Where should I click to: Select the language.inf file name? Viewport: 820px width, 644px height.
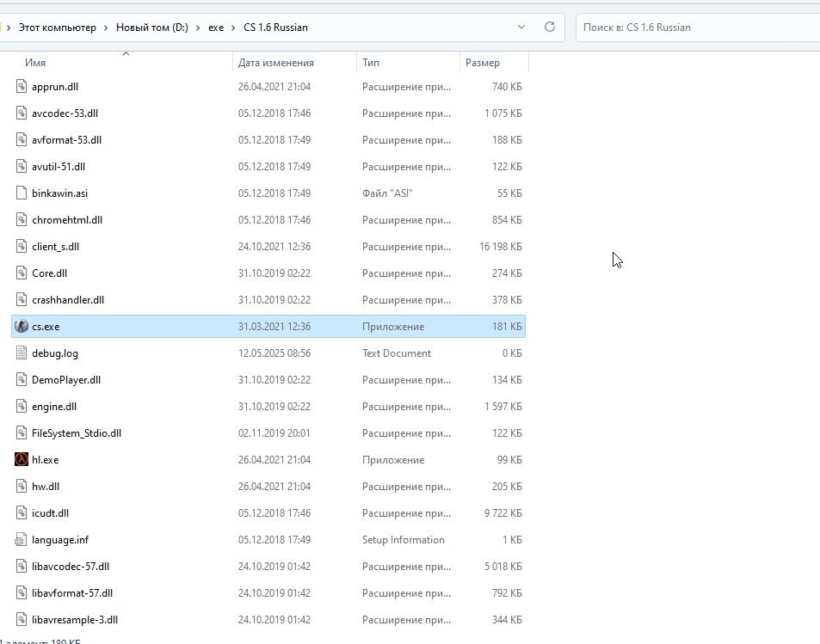click(x=60, y=540)
